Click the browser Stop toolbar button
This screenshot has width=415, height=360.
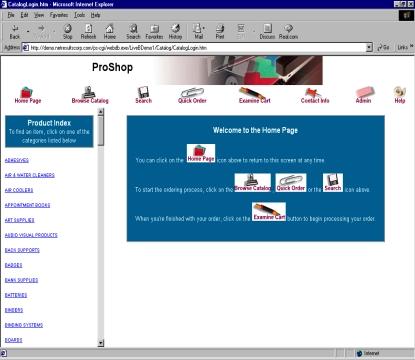pos(68,32)
